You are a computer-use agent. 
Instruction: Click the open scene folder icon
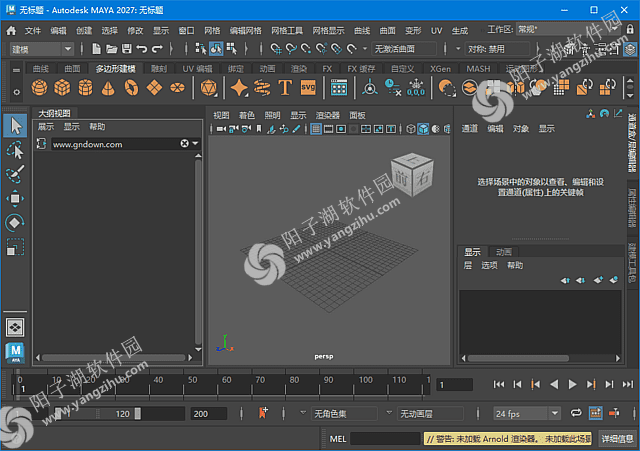pos(111,49)
